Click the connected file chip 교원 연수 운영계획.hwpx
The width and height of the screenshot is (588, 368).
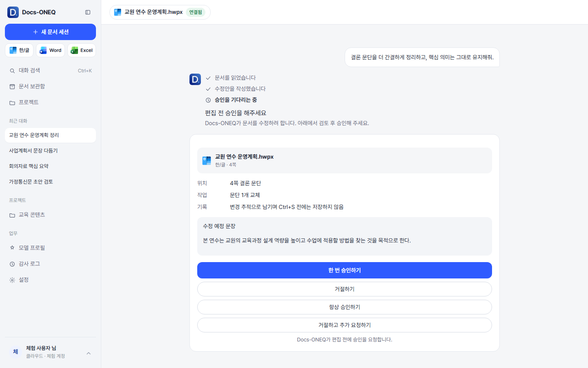click(x=160, y=12)
